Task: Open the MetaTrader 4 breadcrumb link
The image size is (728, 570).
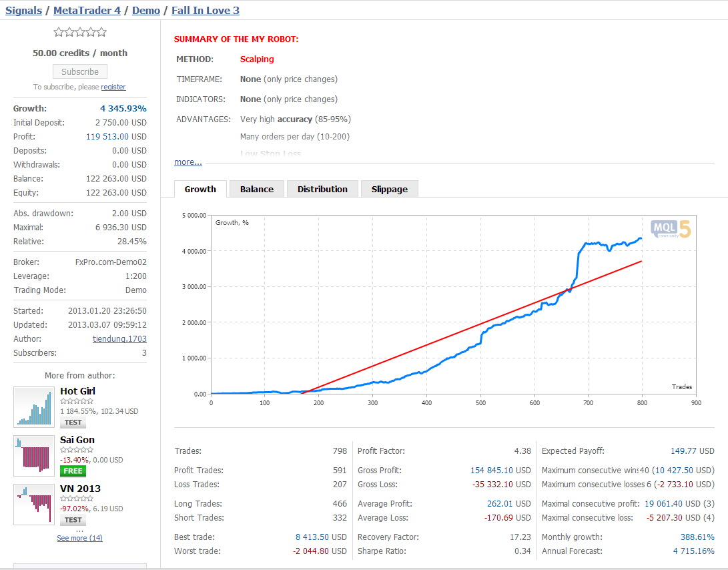Action: point(87,10)
